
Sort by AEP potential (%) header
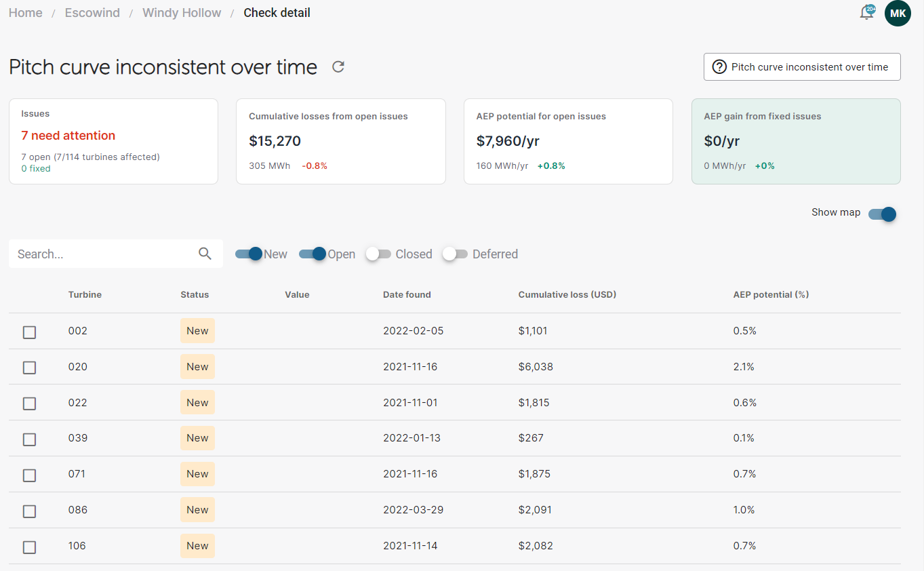pyautogui.click(x=771, y=294)
